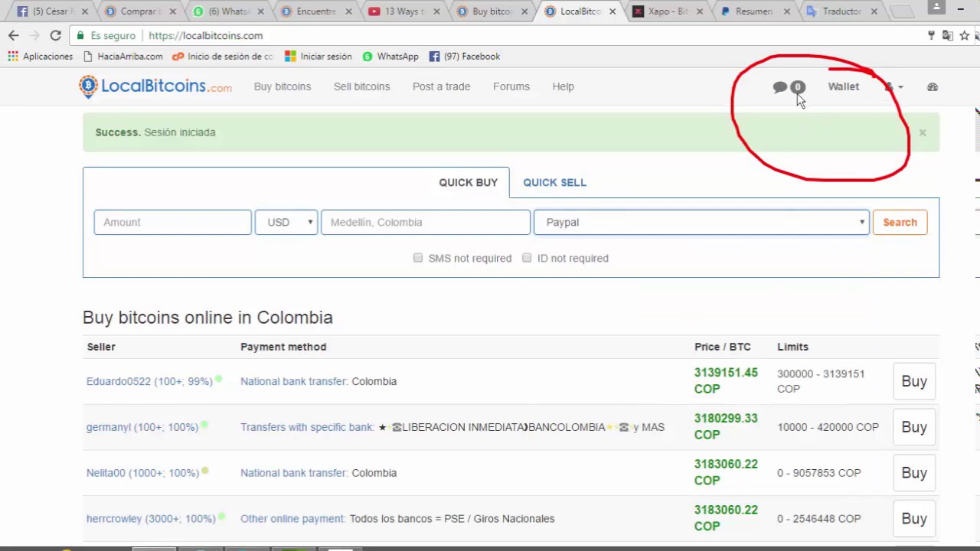Switch to the Traductor tab
Image resolution: width=980 pixels, height=551 pixels.
(840, 11)
